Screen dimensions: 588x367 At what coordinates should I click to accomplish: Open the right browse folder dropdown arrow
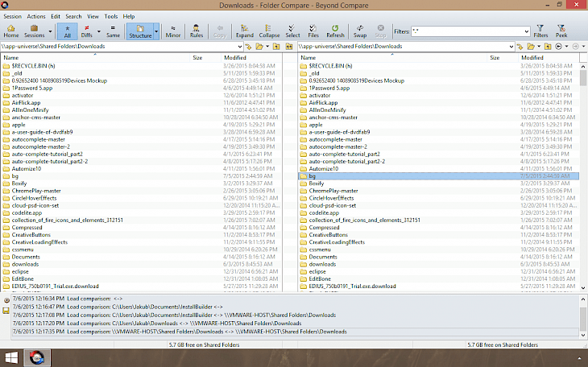539,47
